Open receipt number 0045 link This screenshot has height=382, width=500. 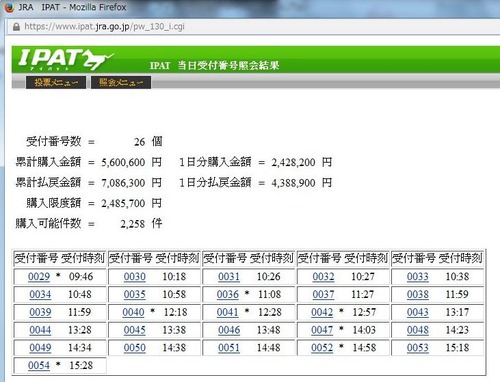[x=135, y=330]
